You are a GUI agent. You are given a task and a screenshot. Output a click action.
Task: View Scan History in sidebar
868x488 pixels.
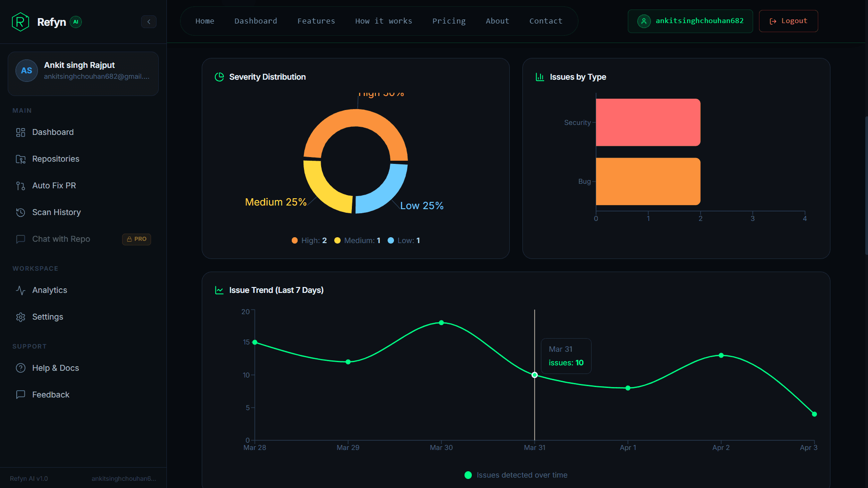point(56,212)
